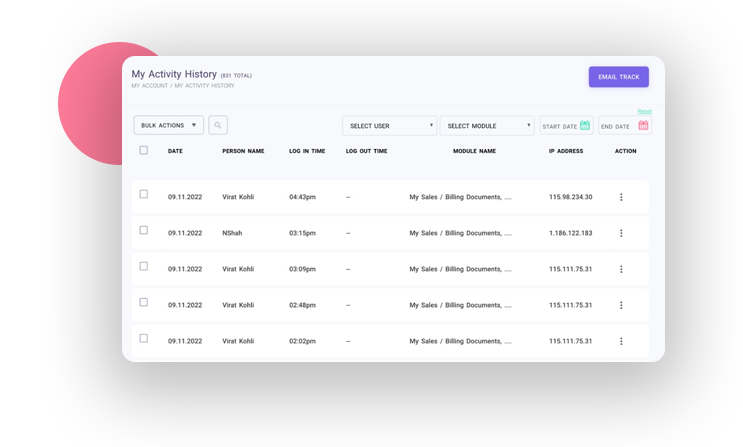Open action menu for 04:43pm Virat Kohli row
The image size is (743, 447).
coord(621,197)
